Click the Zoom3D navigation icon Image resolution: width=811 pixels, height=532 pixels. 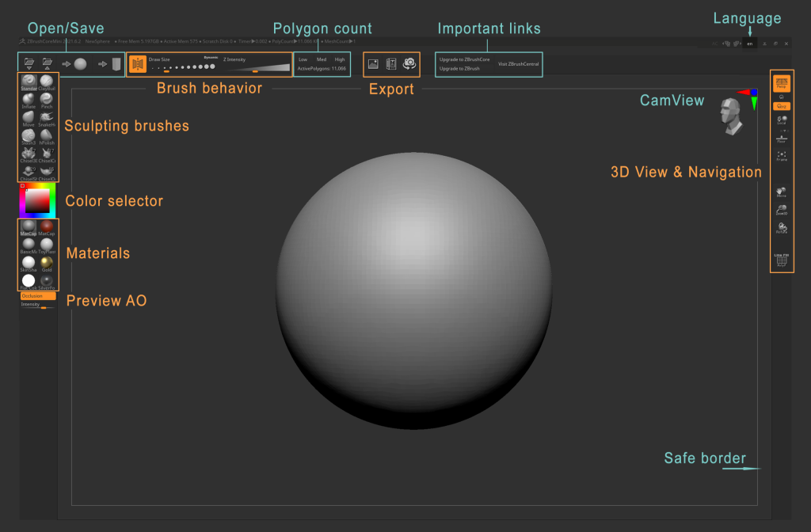(782, 210)
